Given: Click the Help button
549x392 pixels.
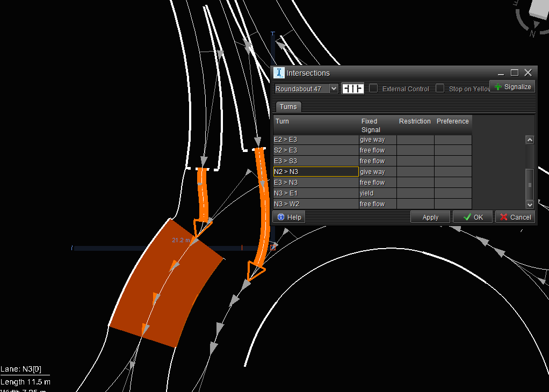Looking at the screenshot, I should click(288, 217).
